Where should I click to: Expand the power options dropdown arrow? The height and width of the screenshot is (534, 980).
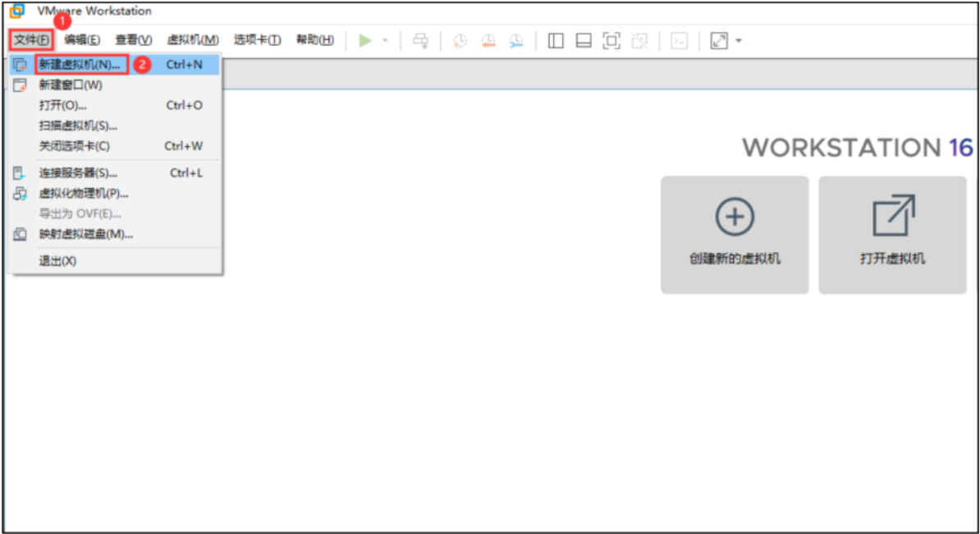tap(385, 40)
